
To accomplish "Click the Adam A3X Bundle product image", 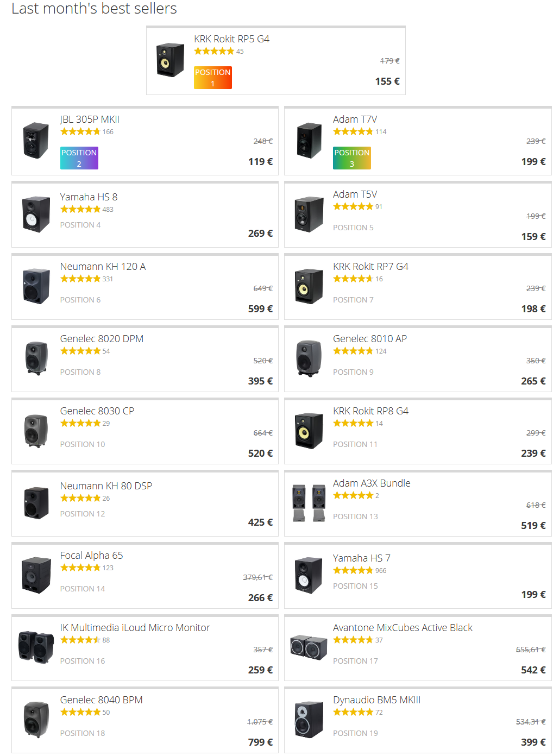I will point(309,503).
